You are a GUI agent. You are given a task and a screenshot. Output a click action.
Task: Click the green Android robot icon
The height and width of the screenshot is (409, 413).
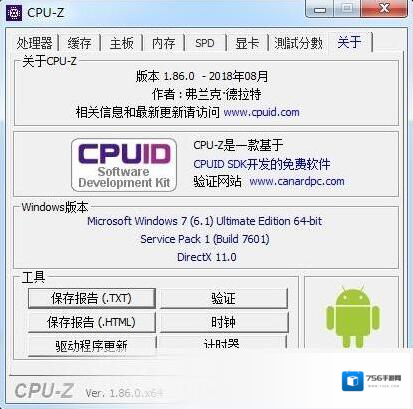click(x=353, y=317)
